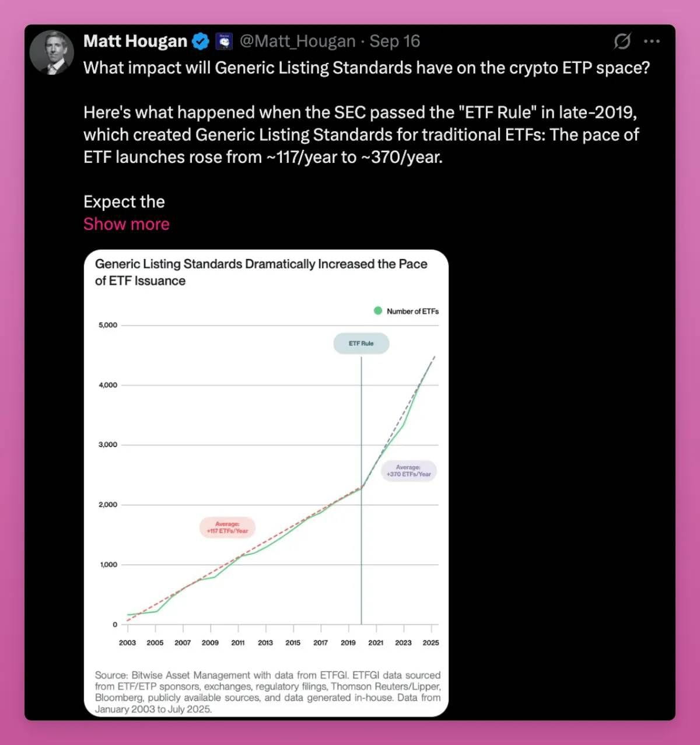Image resolution: width=700 pixels, height=745 pixels.
Task: Click the Average +117 ETFs/Year annotation
Action: coord(228,527)
